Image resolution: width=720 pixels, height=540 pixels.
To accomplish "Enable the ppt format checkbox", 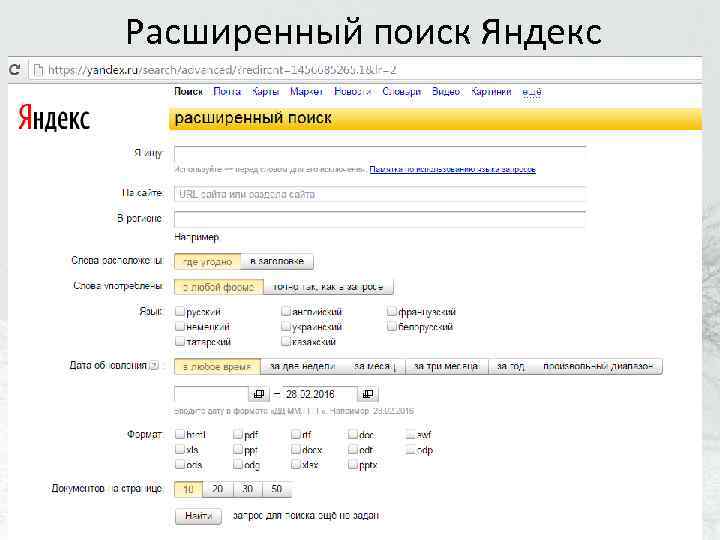I will pyautogui.click(x=238, y=449).
